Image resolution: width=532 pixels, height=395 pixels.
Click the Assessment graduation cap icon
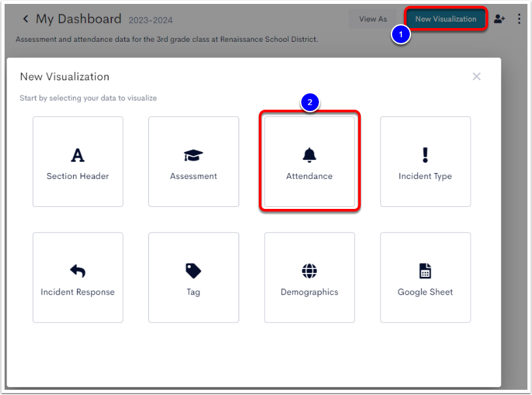pos(193,155)
